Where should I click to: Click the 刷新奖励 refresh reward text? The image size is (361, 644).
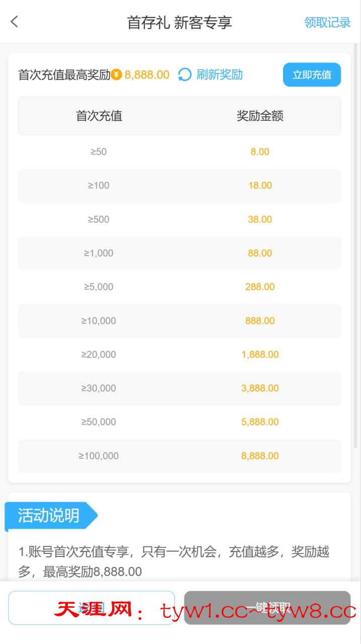[x=220, y=75]
